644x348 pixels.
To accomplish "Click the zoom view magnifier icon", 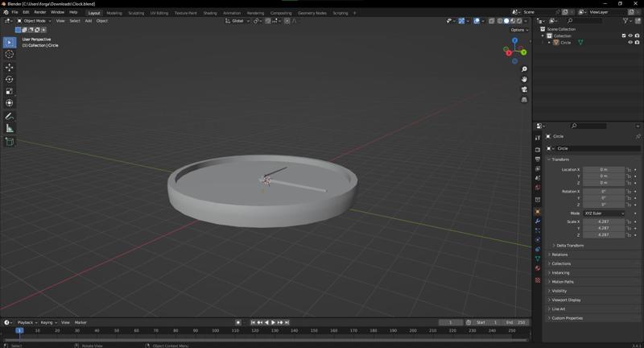I will (524, 69).
